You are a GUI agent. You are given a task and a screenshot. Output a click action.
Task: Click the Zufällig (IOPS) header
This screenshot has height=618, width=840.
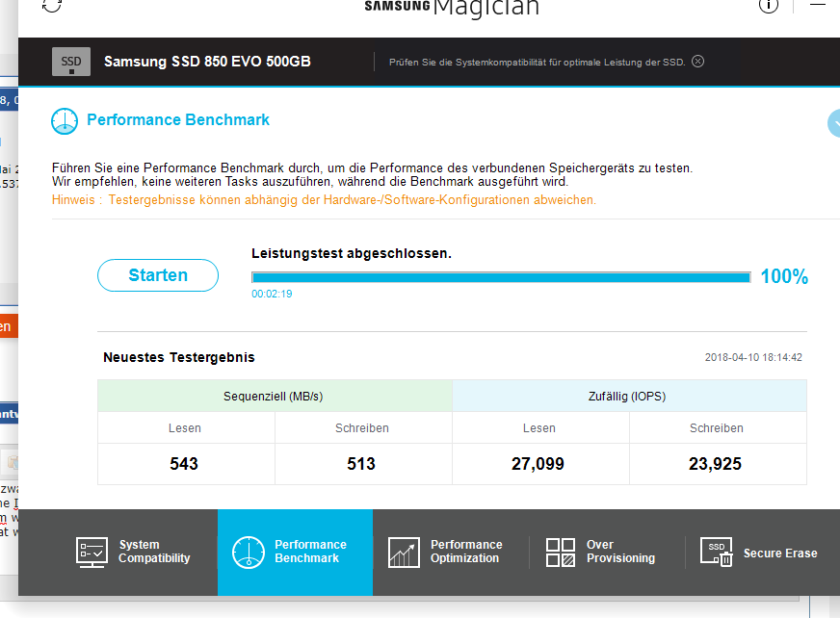point(627,397)
